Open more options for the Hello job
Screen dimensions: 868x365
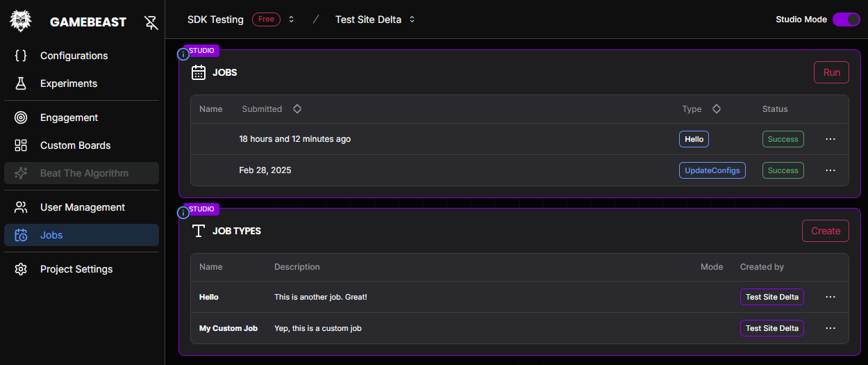tap(831, 139)
